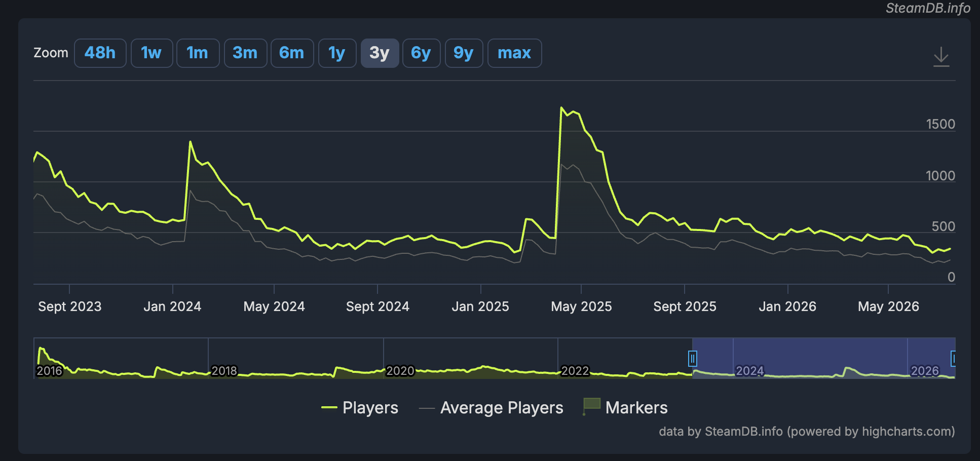This screenshot has width=980, height=461.
Task: Click the Jan 2024 axis label
Action: (x=172, y=306)
